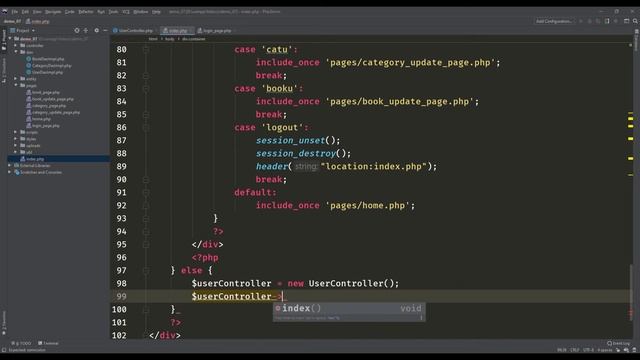The width and height of the screenshot is (640, 360).
Task: Open the Project side tool tab
Action: click(x=4, y=40)
